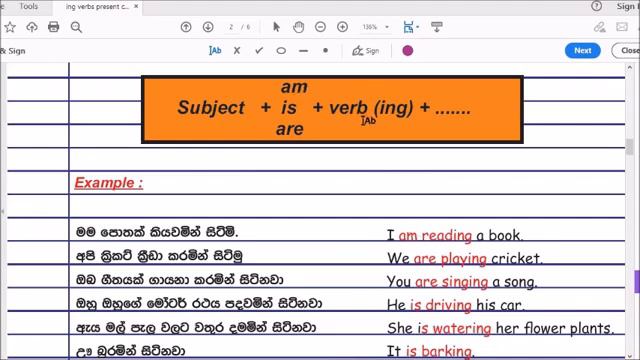640x360 pixels.
Task: Open the help question mark icon
Action: (x=596, y=6)
